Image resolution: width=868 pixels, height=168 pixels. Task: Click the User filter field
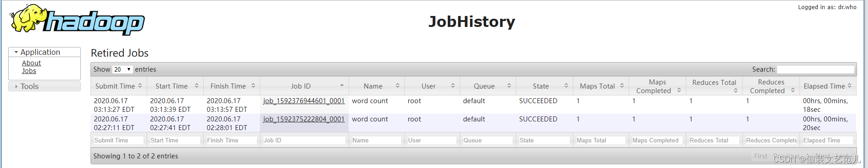[x=432, y=141]
